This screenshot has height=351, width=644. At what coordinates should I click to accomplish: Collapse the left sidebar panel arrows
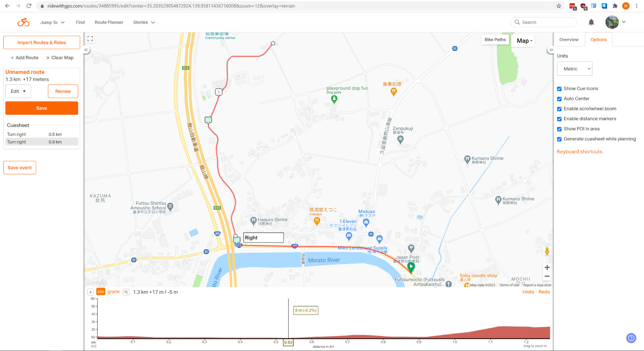click(x=86, y=50)
